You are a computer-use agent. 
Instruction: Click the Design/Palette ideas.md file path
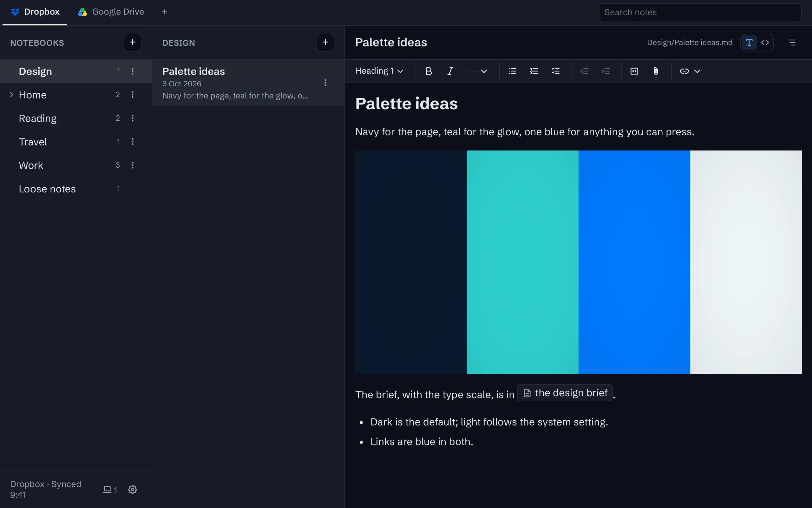point(690,43)
